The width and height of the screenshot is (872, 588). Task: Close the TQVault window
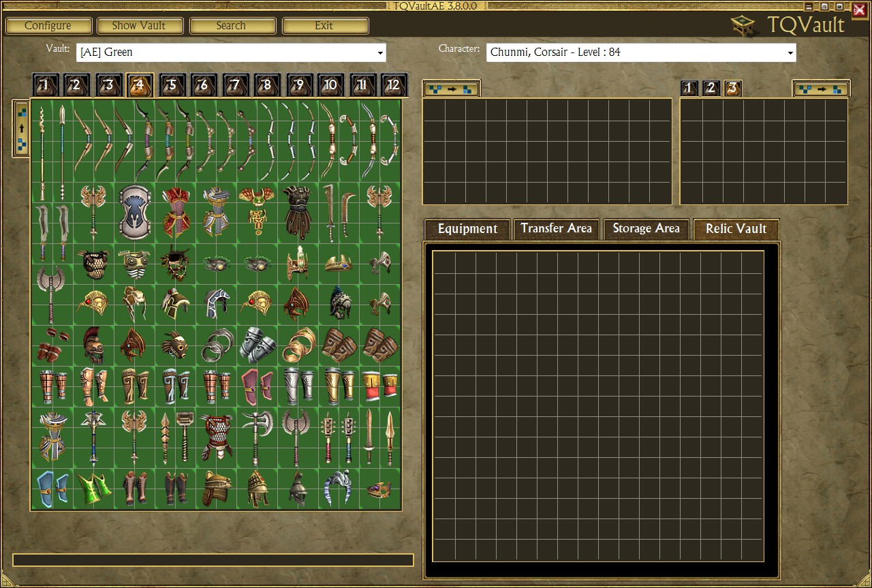coord(859,10)
